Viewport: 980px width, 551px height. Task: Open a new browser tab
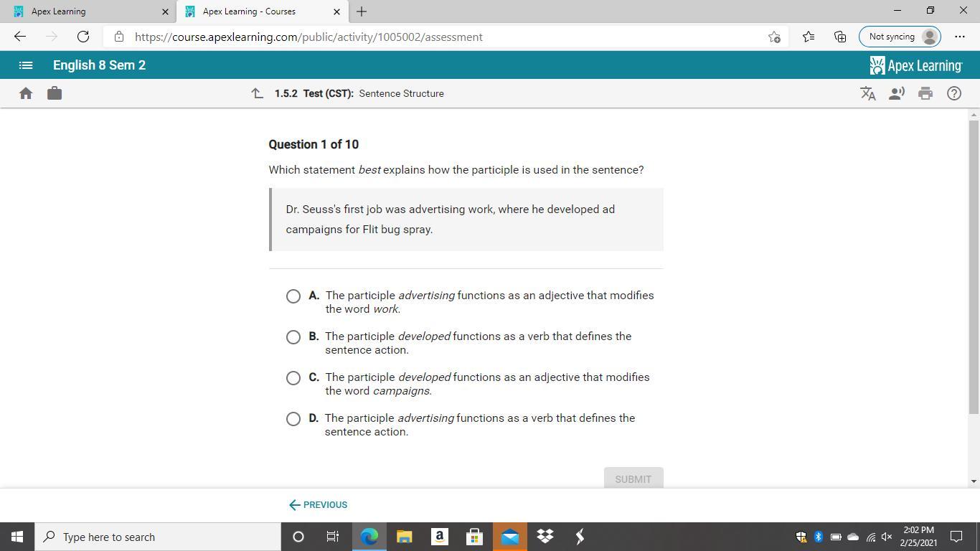[x=362, y=11]
